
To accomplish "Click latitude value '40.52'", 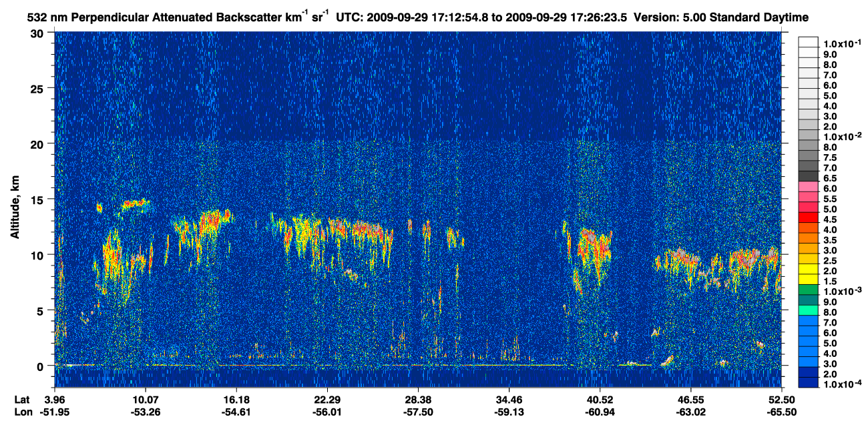I will coord(600,399).
